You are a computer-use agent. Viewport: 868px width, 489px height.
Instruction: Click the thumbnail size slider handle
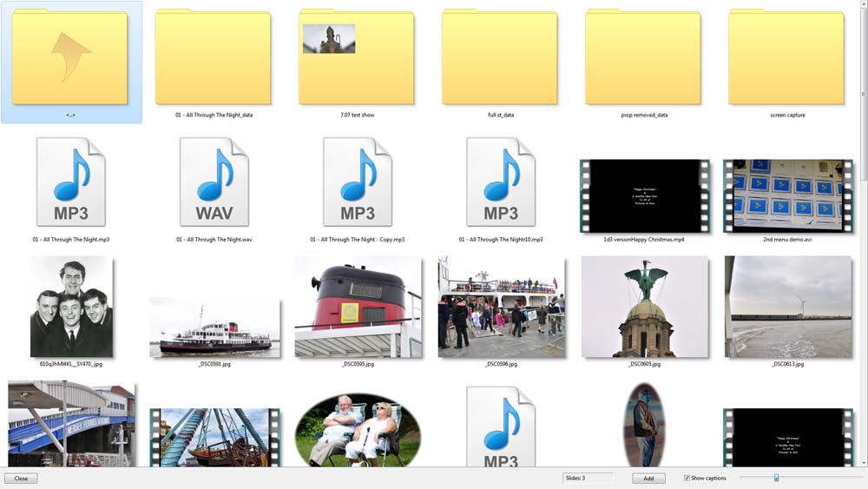pyautogui.click(x=776, y=478)
